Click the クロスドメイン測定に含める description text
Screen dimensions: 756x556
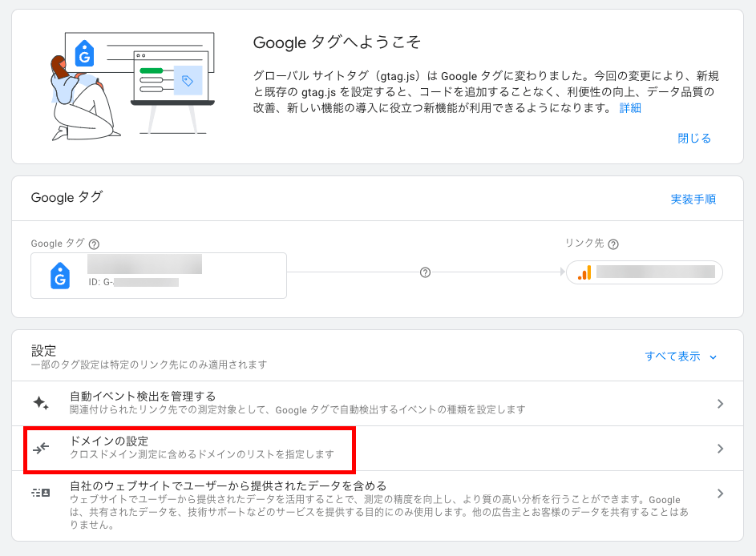pyautogui.click(x=202, y=454)
